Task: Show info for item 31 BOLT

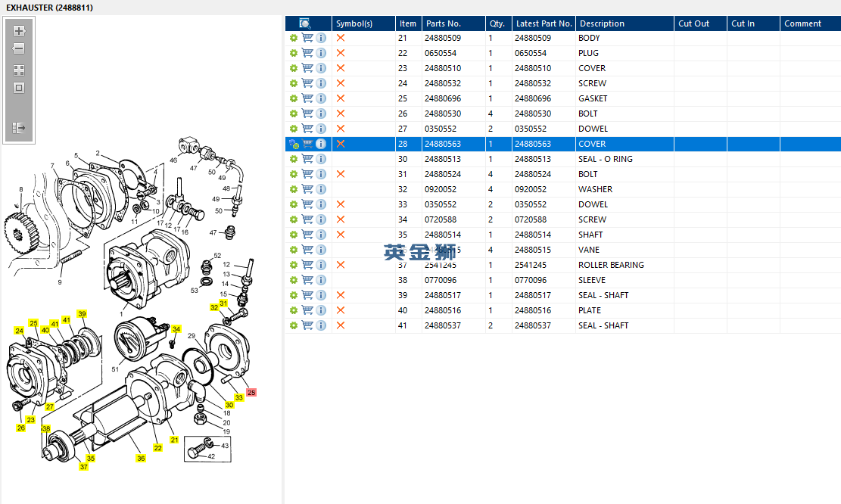Action: click(x=321, y=174)
